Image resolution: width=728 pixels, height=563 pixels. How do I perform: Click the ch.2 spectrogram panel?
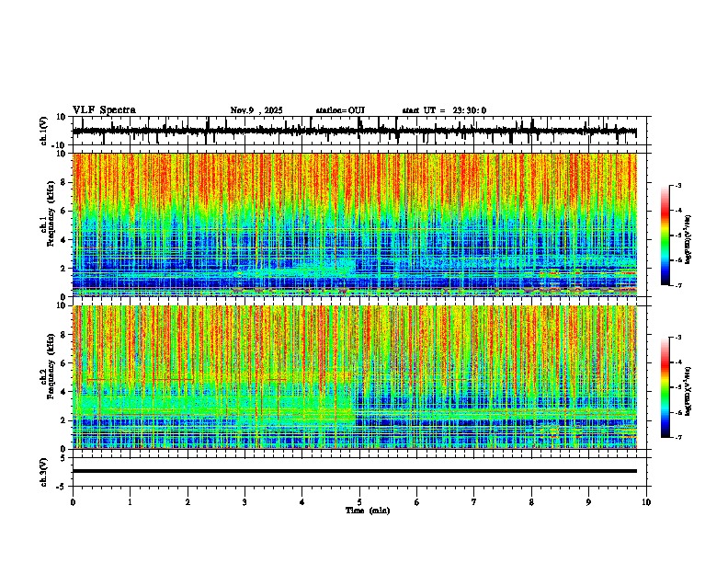(355, 377)
